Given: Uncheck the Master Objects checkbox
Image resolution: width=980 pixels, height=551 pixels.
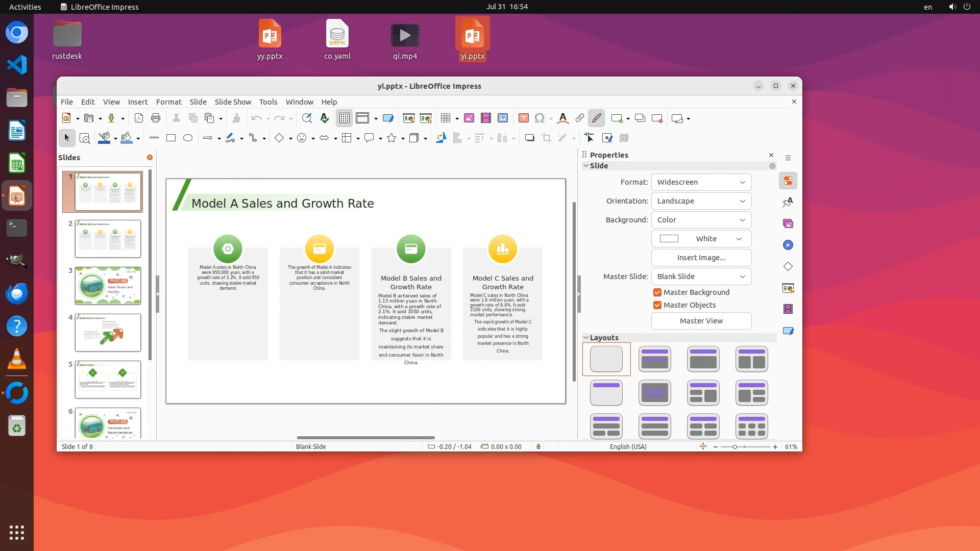Looking at the screenshot, I should [x=657, y=305].
